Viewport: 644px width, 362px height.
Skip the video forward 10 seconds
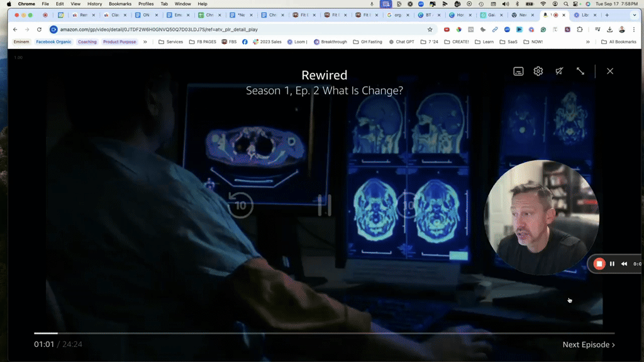tap(408, 205)
